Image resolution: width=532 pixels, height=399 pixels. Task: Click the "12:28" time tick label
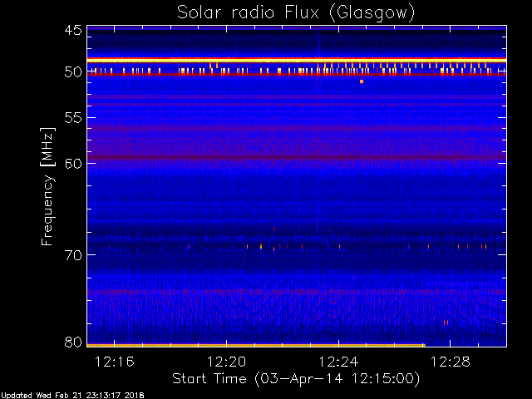pyautogui.click(x=451, y=362)
